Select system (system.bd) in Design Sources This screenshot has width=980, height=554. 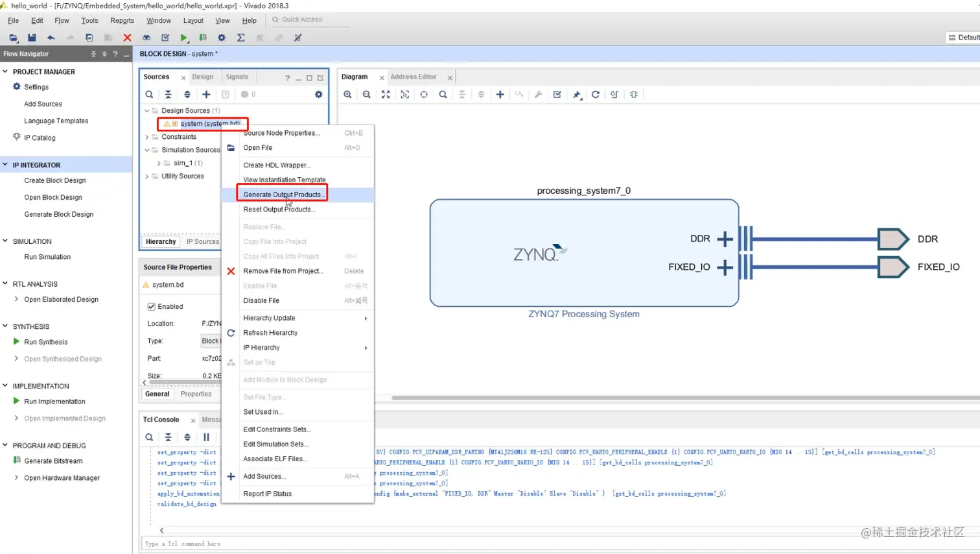coord(209,124)
